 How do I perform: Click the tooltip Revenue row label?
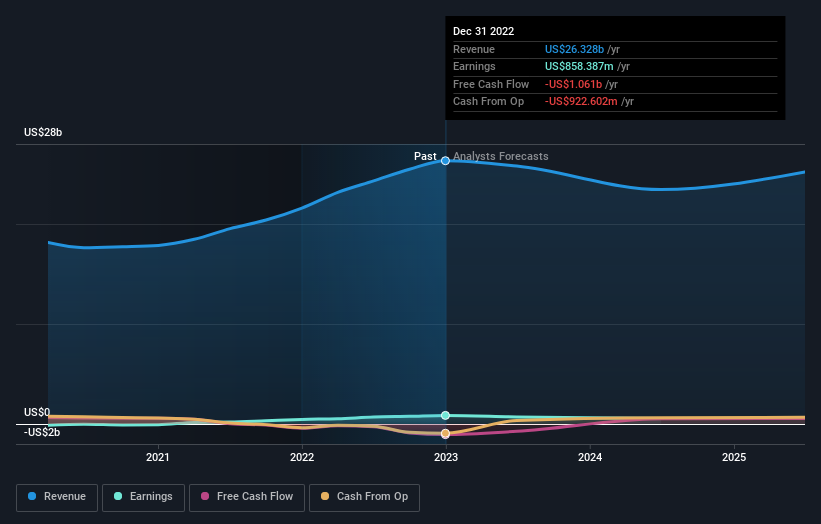pyautogui.click(x=474, y=49)
